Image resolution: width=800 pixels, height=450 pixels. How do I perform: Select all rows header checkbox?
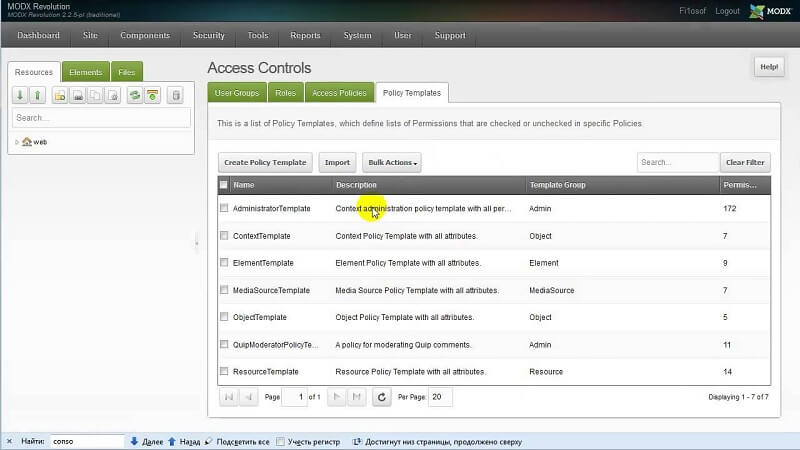point(223,185)
